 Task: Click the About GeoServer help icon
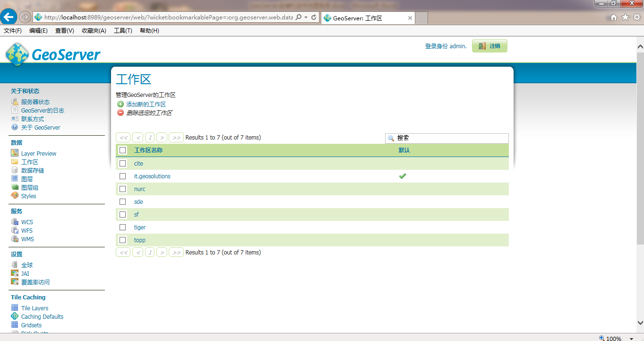pos(15,127)
